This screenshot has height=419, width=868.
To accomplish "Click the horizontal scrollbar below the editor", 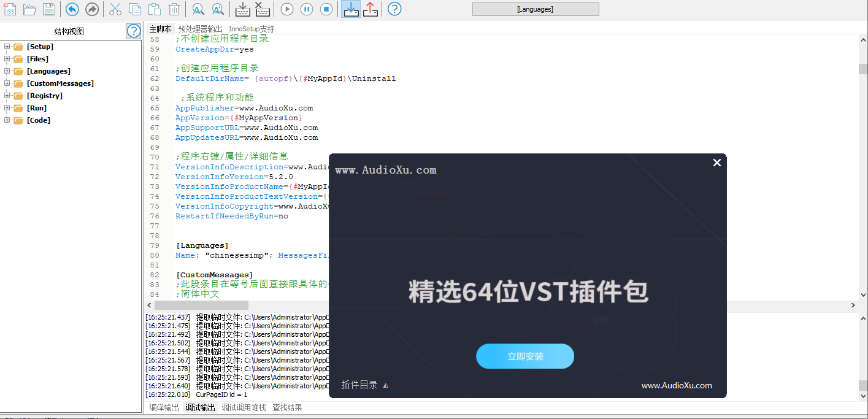I will coord(202,305).
